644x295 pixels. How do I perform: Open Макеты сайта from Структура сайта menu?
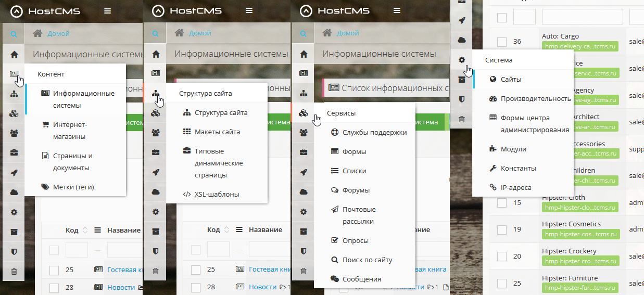click(217, 132)
